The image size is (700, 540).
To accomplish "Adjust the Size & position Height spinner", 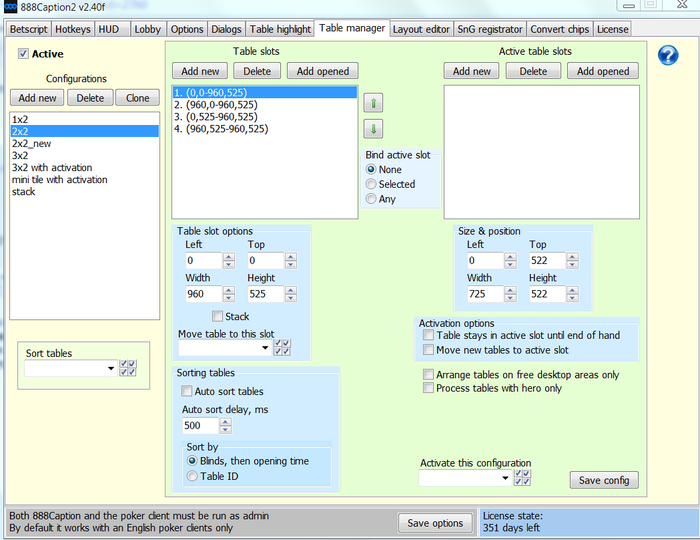I will 573,294.
